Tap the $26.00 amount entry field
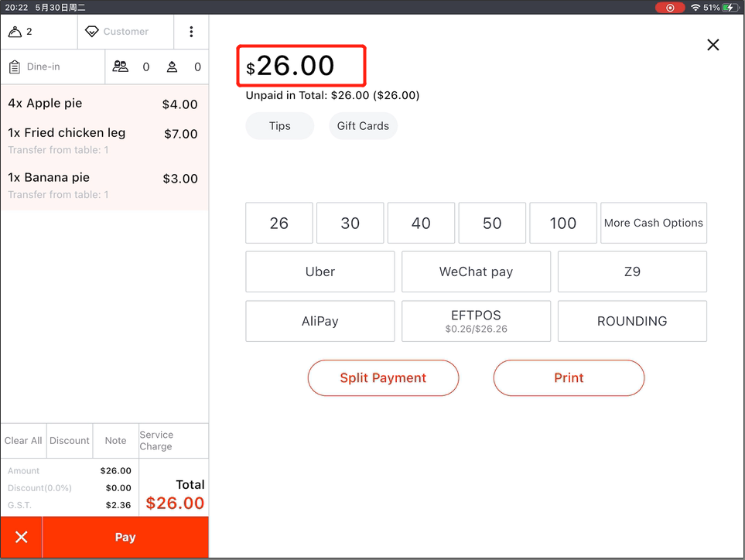This screenshot has width=745, height=560. click(301, 66)
